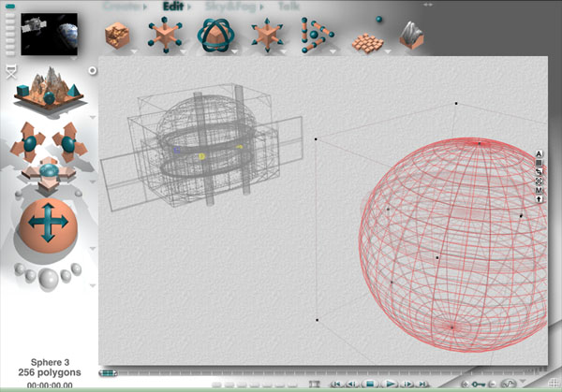562x392 pixels.
Task: Select the Resize tool in Edit palette
Action: pyautogui.click(x=165, y=33)
